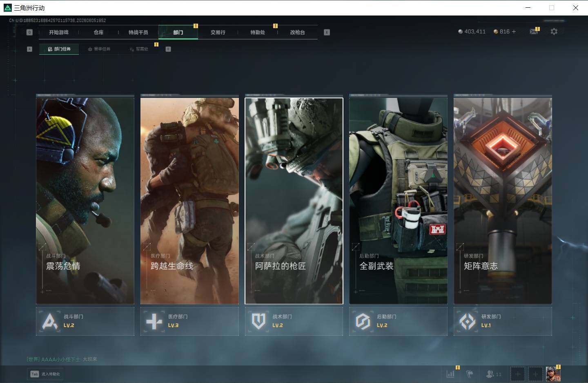This screenshot has width=588, height=383.
Task: Open the settings gear icon
Action: point(554,31)
